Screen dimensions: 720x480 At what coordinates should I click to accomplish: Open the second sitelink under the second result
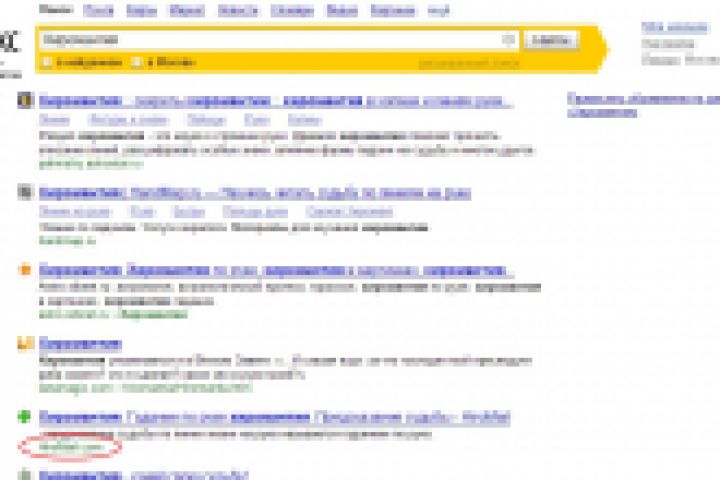pyautogui.click(x=143, y=212)
